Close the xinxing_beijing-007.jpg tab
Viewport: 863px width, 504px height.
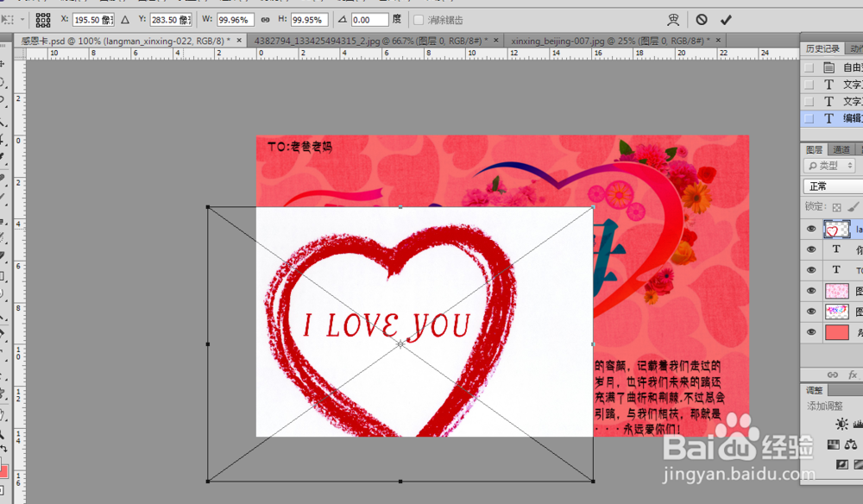pyautogui.click(x=718, y=41)
